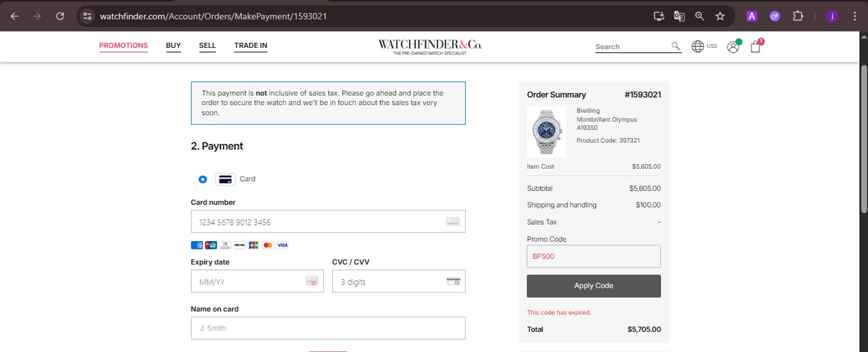Click the American Express logo
Screen dimensions: 868x352
point(197,245)
